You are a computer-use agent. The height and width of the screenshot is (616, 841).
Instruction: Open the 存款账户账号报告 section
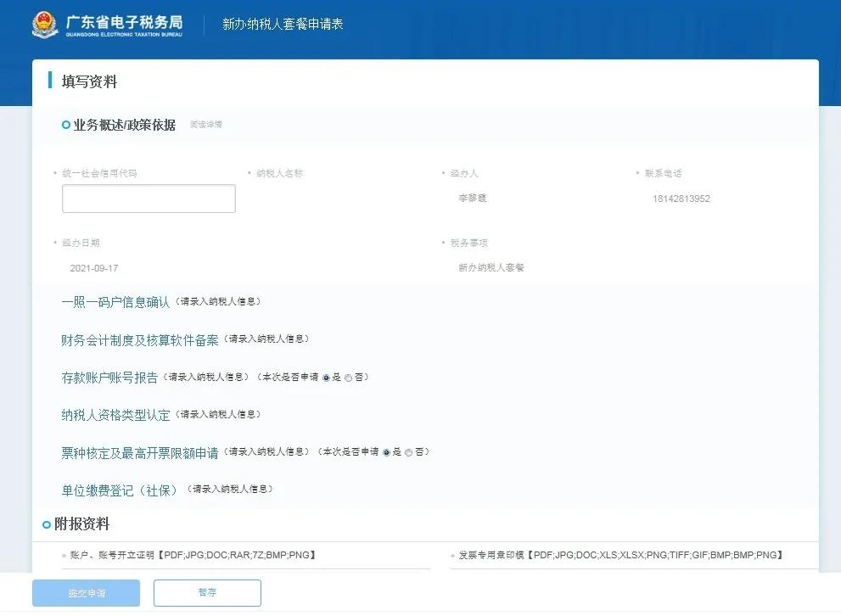pyautogui.click(x=109, y=378)
